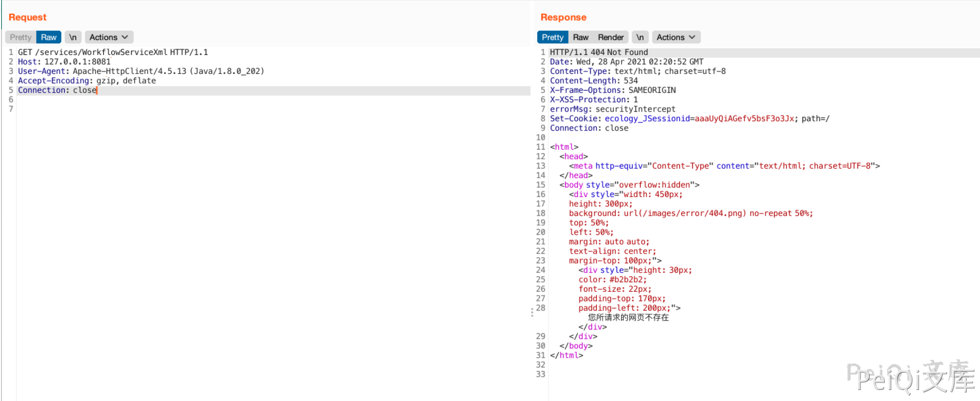Switch response view to Raw tab
Image resolution: width=980 pixels, height=401 pixels.
pos(581,37)
